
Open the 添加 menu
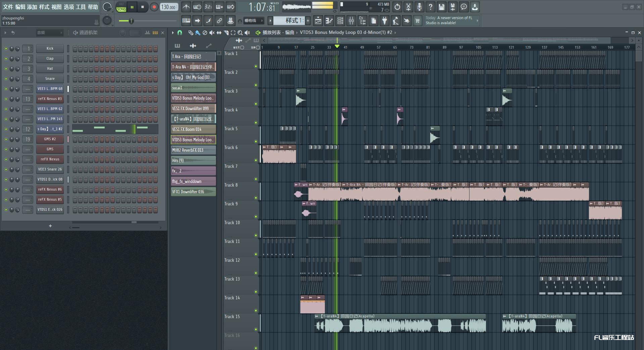(32, 7)
